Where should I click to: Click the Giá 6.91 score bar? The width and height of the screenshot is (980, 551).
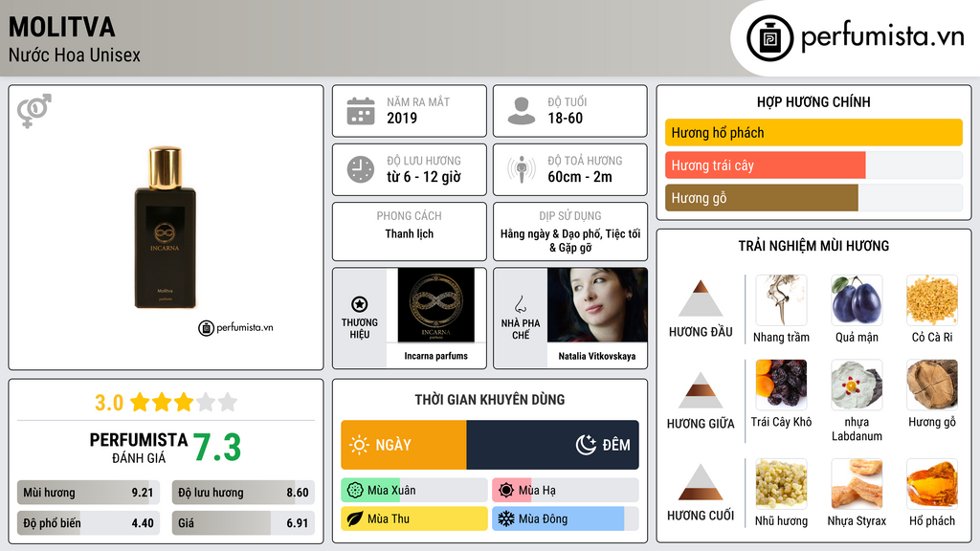[x=243, y=523]
